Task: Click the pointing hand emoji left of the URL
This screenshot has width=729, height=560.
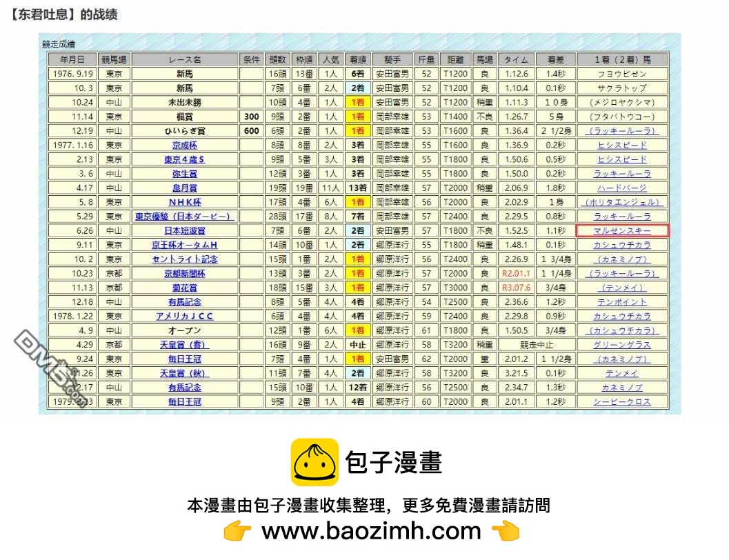Action: [x=237, y=531]
